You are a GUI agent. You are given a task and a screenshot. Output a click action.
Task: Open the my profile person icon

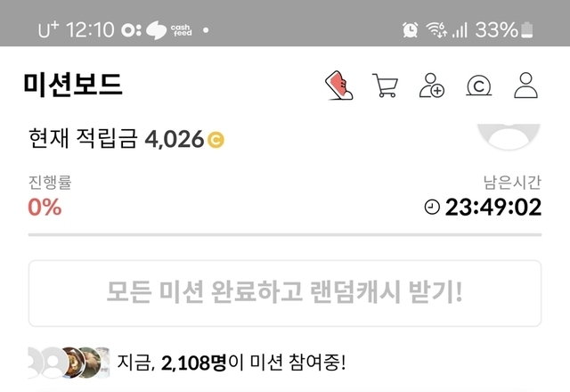tap(525, 86)
